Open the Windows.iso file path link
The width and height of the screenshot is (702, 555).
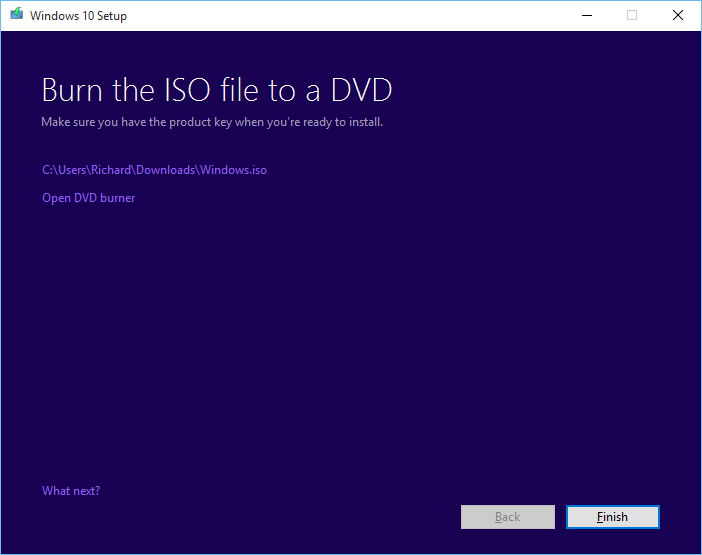click(154, 170)
